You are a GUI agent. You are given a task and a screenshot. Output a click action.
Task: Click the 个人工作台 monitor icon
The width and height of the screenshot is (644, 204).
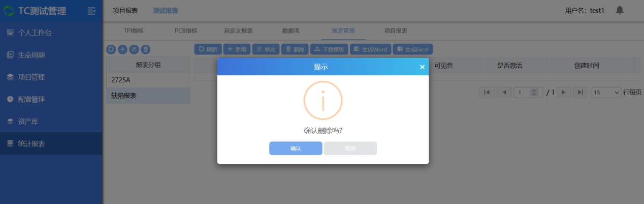coord(10,33)
